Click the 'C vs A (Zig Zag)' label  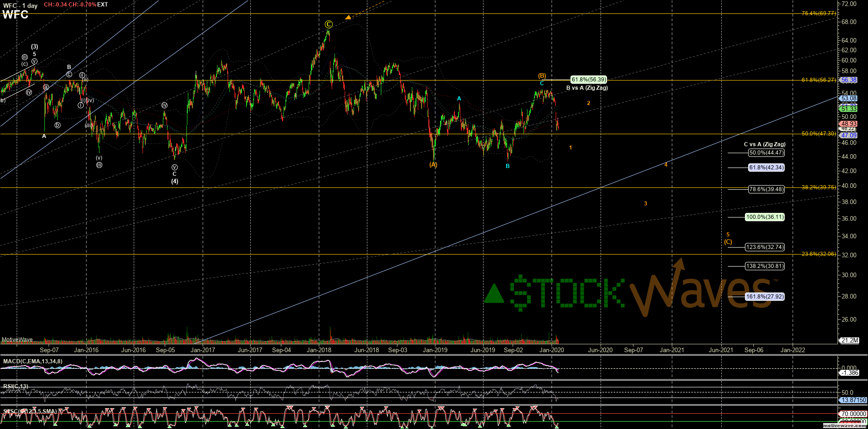pos(764,144)
